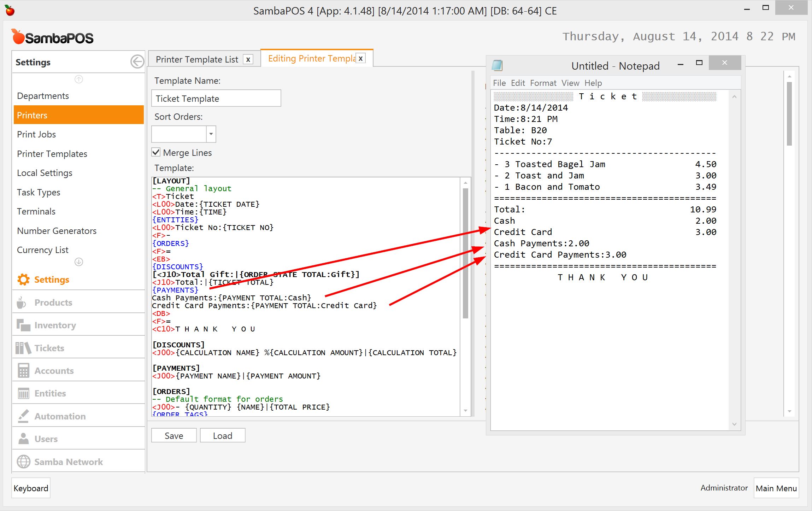
Task: Click the Save button
Action: [174, 435]
